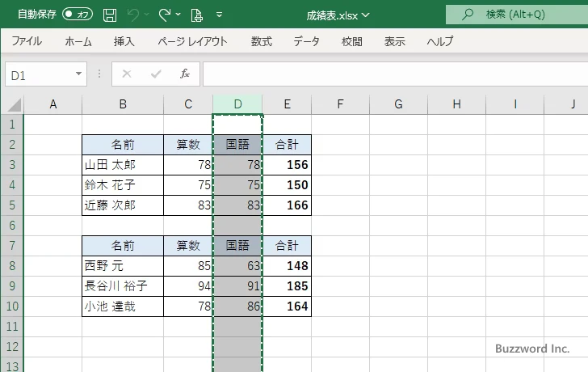The image size is (588, 372).
Task: Click the new document icon in quick access
Action: (x=197, y=15)
